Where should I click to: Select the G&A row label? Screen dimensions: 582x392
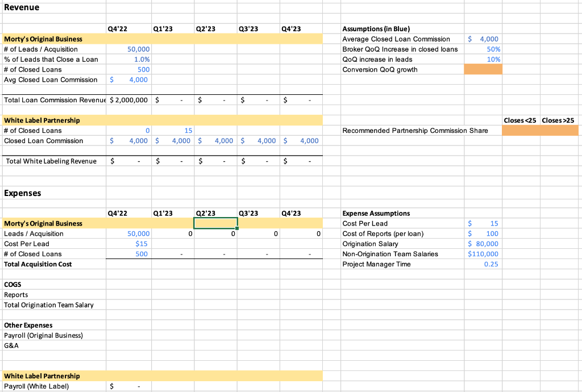coord(11,345)
